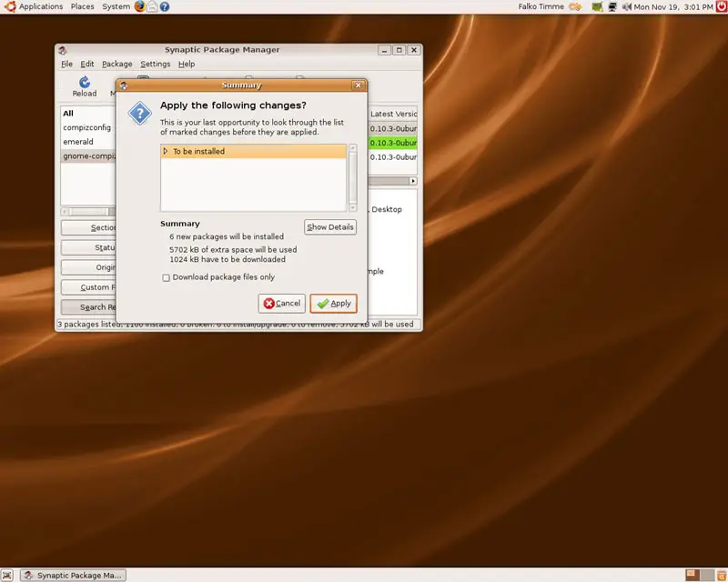Open the Applications menu
728x582 pixels.
coord(35,6)
